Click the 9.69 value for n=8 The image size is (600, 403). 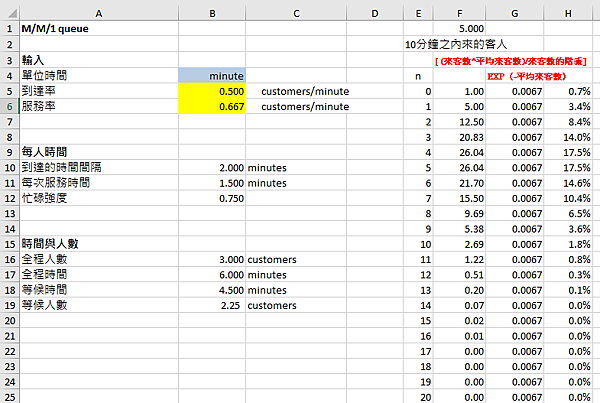click(474, 214)
